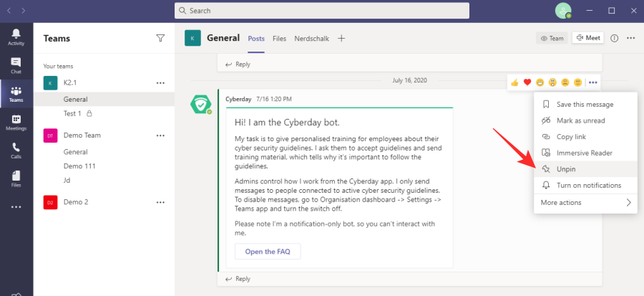Add a new tab with plus icon
This screenshot has height=296, width=644.
point(341,38)
